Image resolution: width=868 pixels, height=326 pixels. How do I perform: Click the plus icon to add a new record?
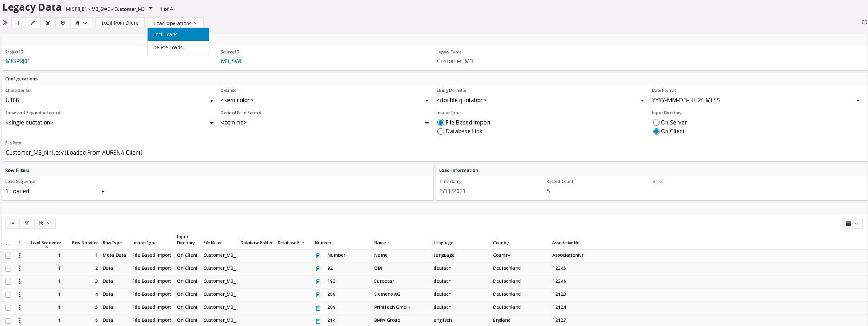tap(18, 23)
